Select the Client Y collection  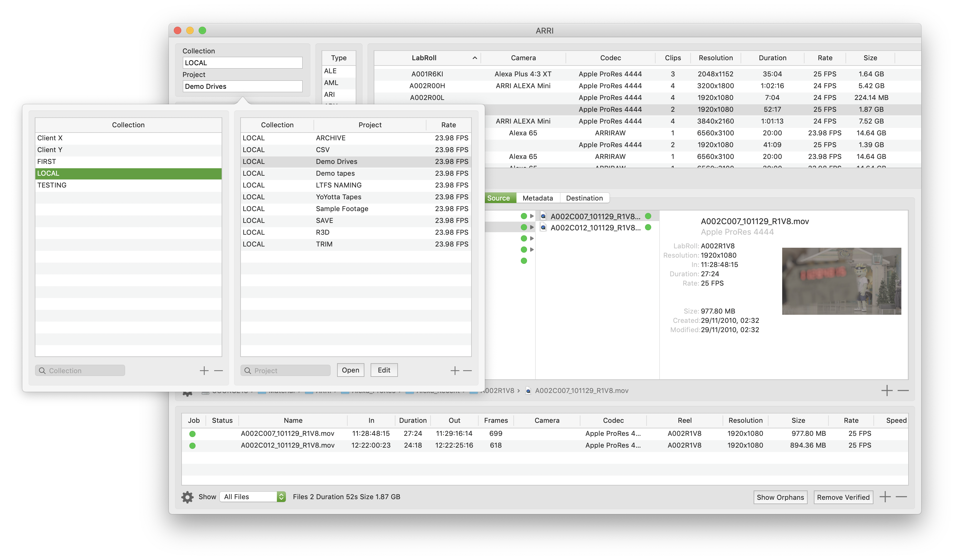tap(128, 150)
